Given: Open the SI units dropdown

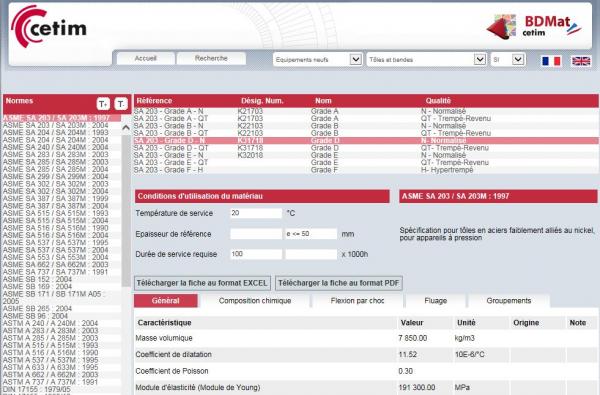Looking at the screenshot, I should tap(508, 59).
